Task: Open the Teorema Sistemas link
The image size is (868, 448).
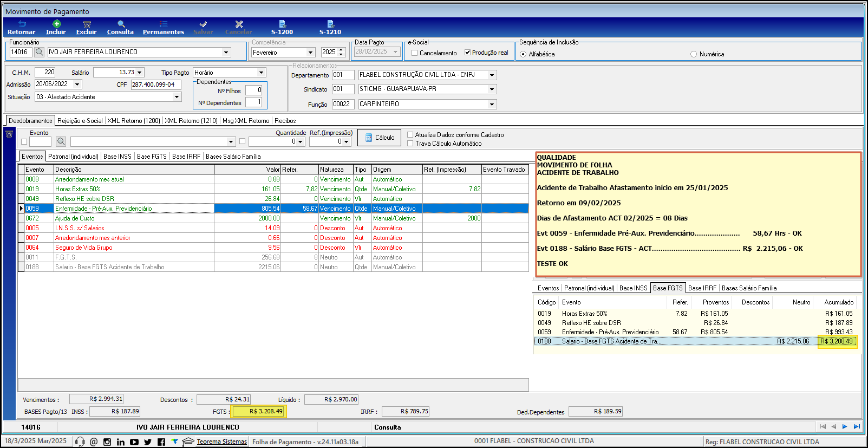Action: (x=221, y=441)
